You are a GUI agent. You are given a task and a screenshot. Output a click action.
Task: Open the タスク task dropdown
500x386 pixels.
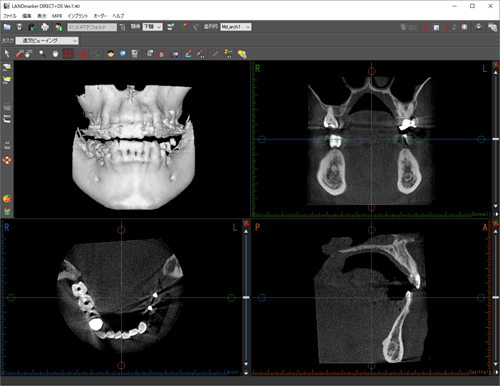47,41
